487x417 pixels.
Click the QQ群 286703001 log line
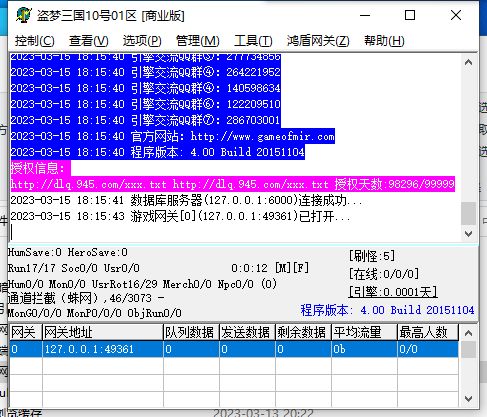[x=145, y=120]
